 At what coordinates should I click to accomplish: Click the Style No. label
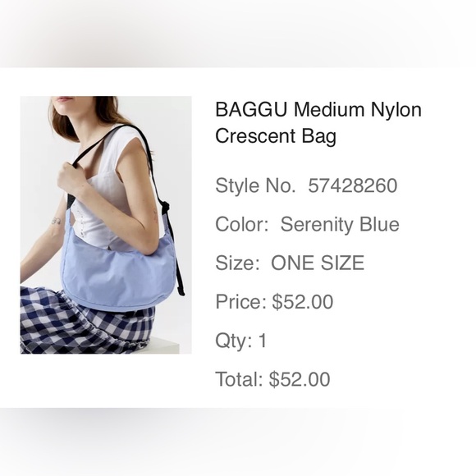(x=255, y=185)
